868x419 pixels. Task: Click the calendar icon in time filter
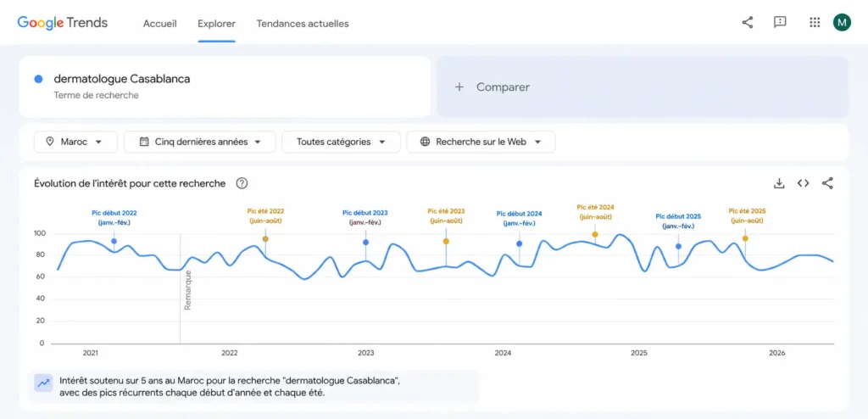(x=144, y=142)
